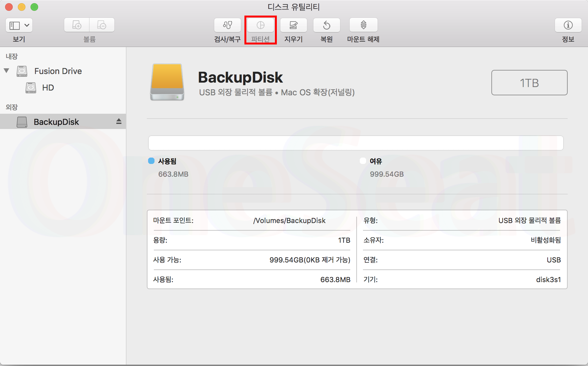
Task: Click the type value USB 외장 물리적 볼륨
Action: click(530, 220)
